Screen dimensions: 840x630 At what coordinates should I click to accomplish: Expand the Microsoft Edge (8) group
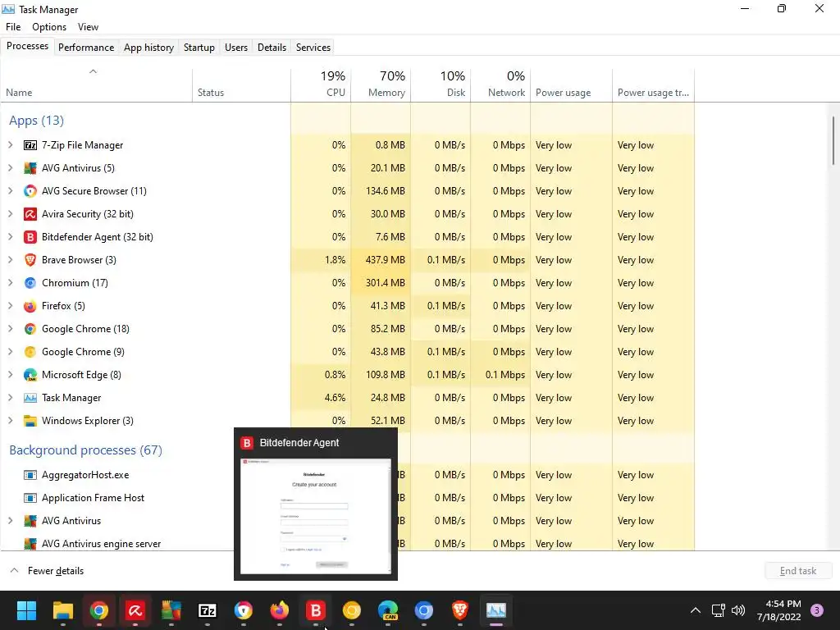10,375
